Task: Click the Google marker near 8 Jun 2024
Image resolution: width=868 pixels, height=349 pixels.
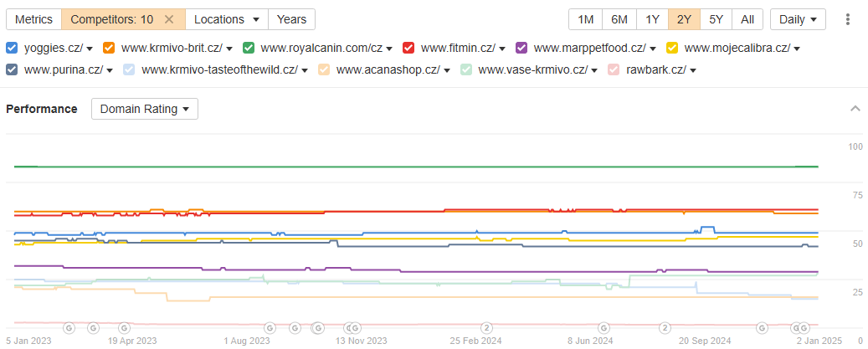Action: click(x=602, y=327)
